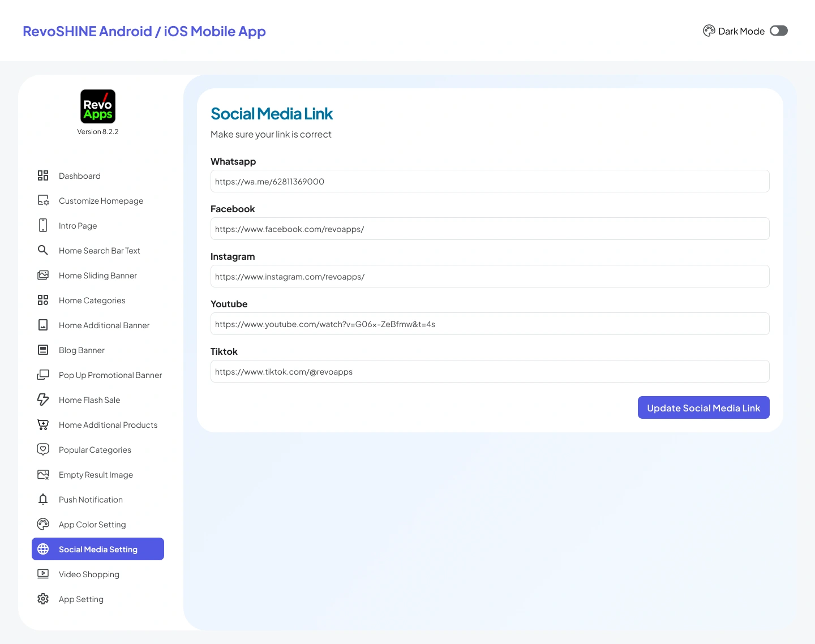
Task: Click the Home Additional Products cart icon
Action: click(x=43, y=424)
